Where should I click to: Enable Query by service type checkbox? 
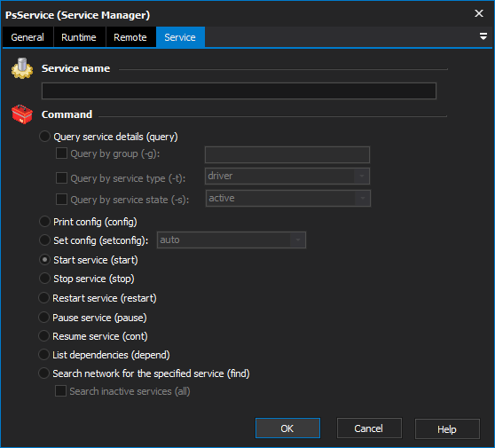(61, 177)
